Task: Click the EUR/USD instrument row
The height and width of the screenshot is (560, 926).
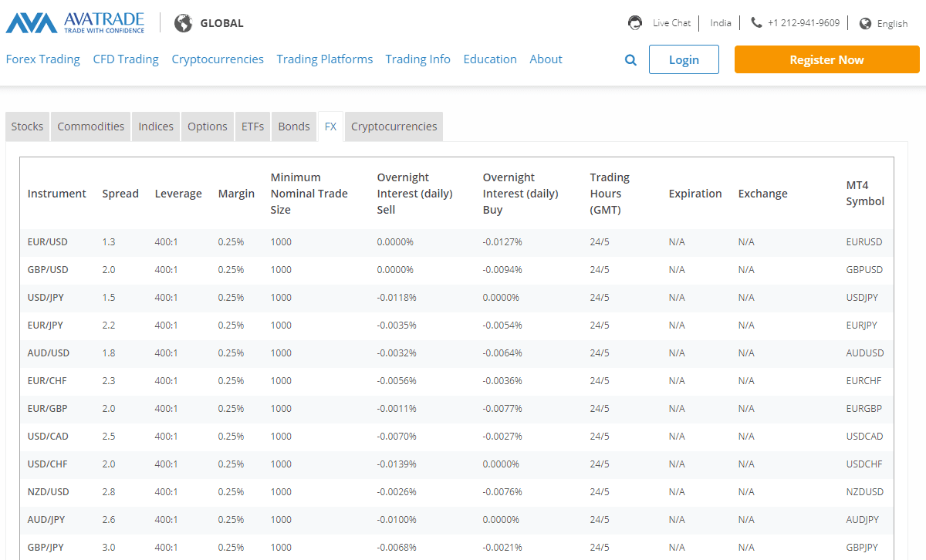Action: (x=48, y=242)
